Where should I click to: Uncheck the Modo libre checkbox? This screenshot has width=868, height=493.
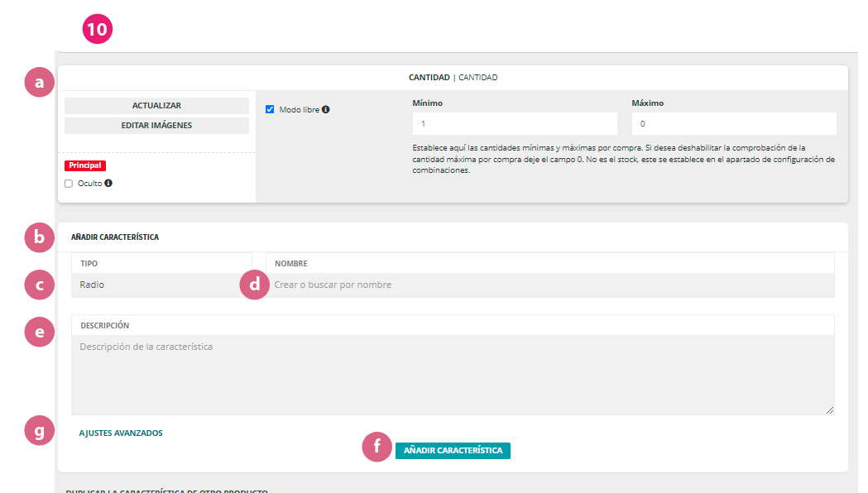[270, 109]
